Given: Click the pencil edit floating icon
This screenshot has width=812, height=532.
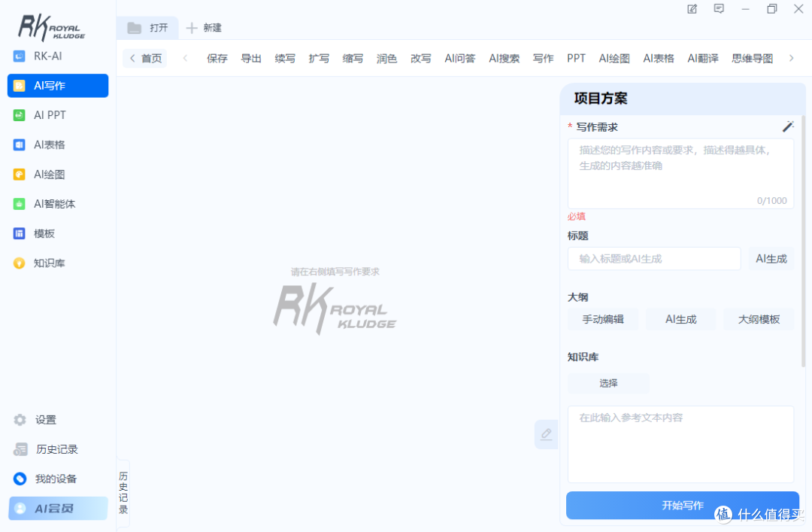Looking at the screenshot, I should point(547,434).
